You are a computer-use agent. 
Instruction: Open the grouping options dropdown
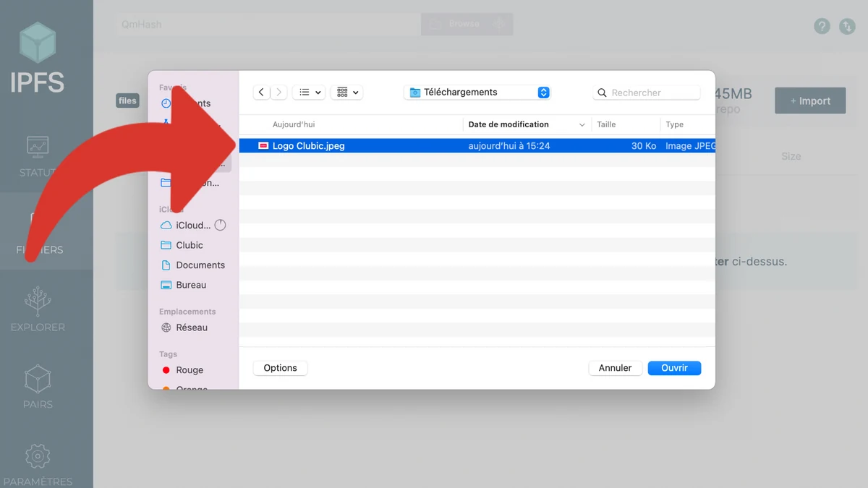347,93
